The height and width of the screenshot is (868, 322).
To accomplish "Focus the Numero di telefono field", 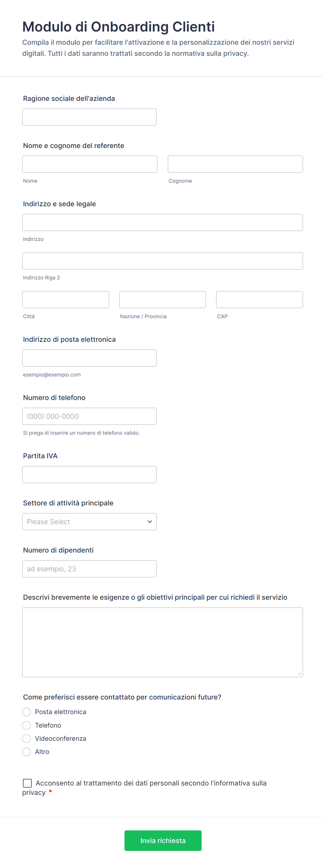I will click(x=89, y=416).
